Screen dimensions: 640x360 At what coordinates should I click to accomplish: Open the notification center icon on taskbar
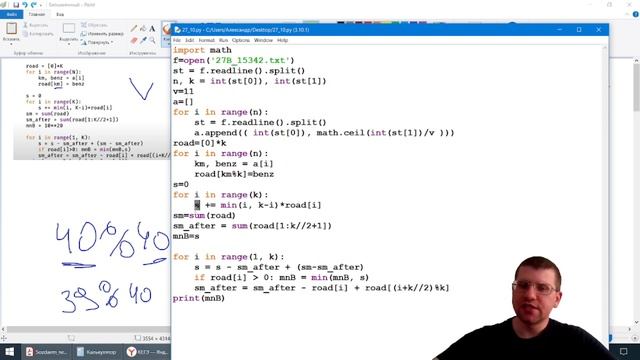tap(623, 351)
